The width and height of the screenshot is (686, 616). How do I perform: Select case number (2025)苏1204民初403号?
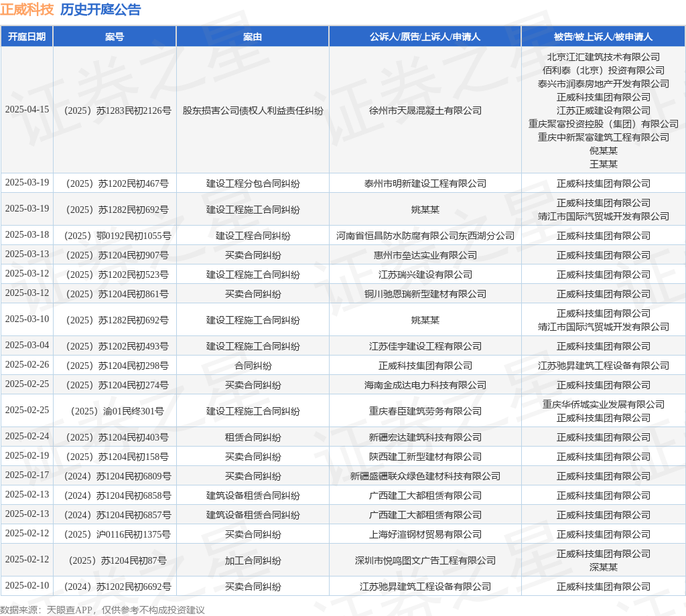[x=118, y=438]
